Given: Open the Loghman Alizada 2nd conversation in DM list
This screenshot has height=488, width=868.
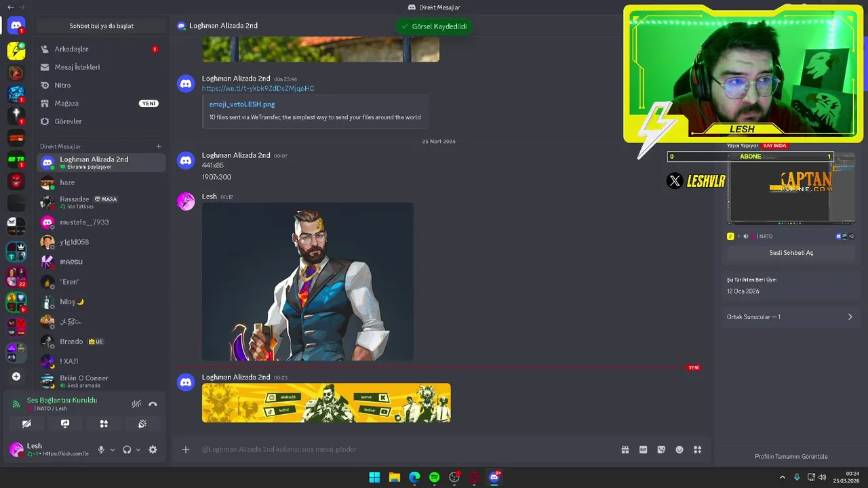Looking at the screenshot, I should pyautogui.click(x=100, y=163).
